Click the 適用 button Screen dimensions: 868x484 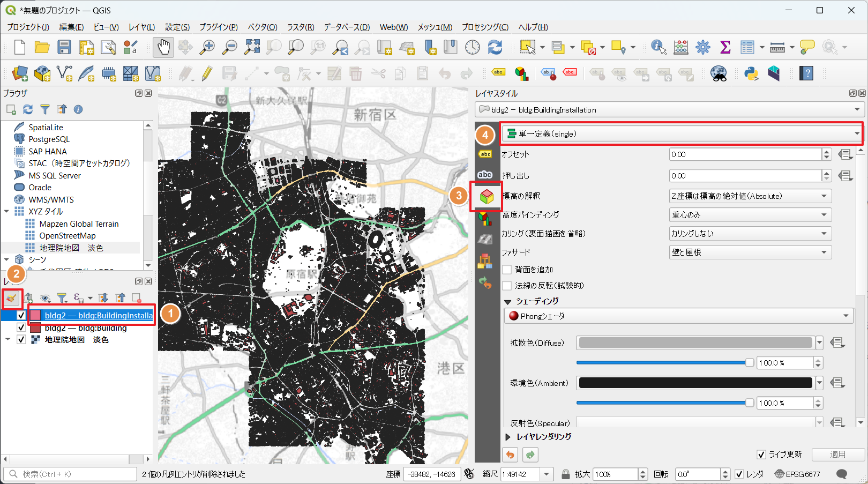pos(837,455)
